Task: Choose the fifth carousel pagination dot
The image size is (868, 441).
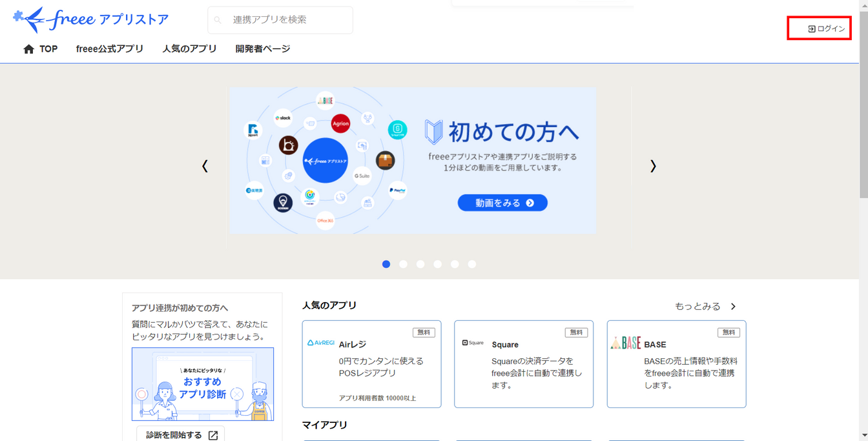Action: [x=455, y=264]
